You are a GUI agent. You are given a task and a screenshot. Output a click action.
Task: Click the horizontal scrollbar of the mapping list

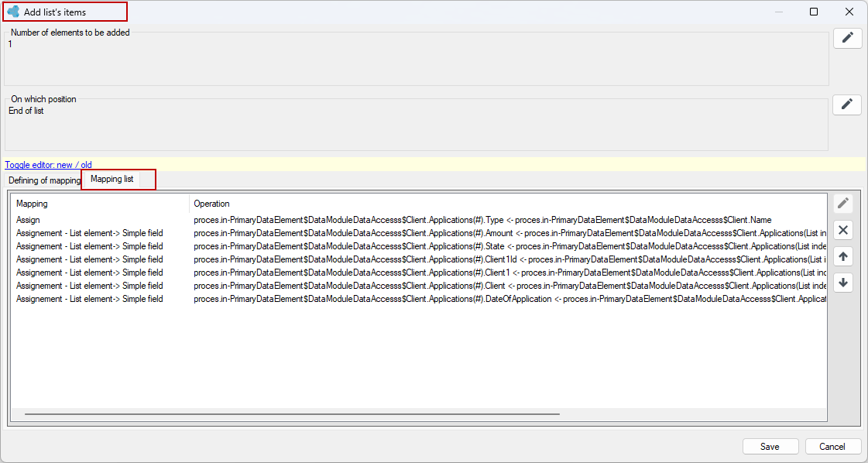click(292, 413)
